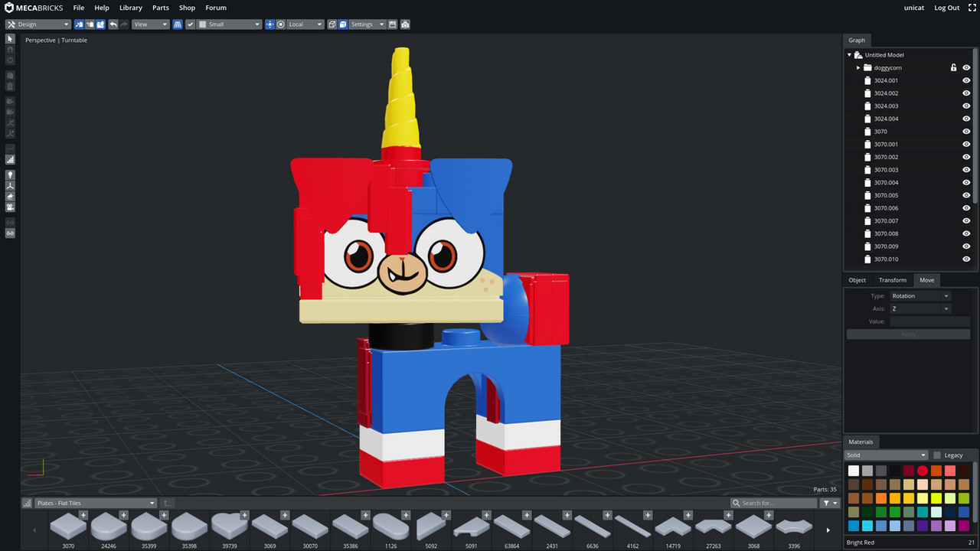Click the undo arrow in the top toolbar
This screenshot has width=980, height=551.
[113, 24]
